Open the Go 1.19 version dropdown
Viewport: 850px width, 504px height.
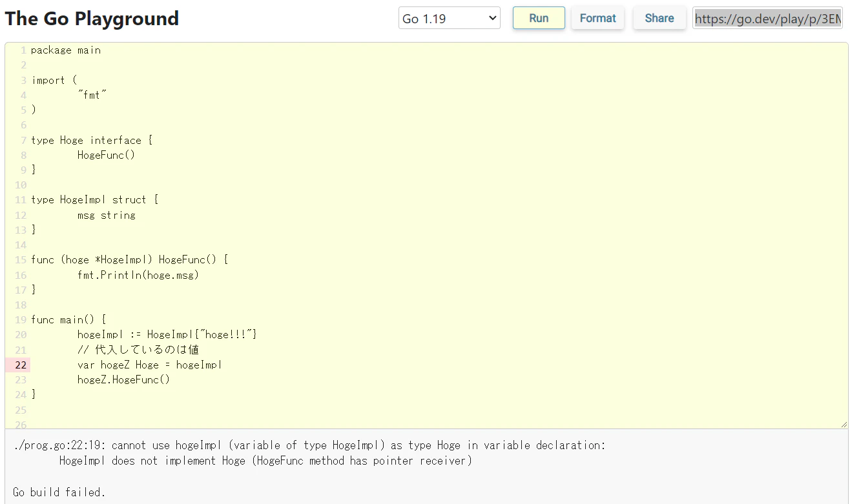pos(450,19)
